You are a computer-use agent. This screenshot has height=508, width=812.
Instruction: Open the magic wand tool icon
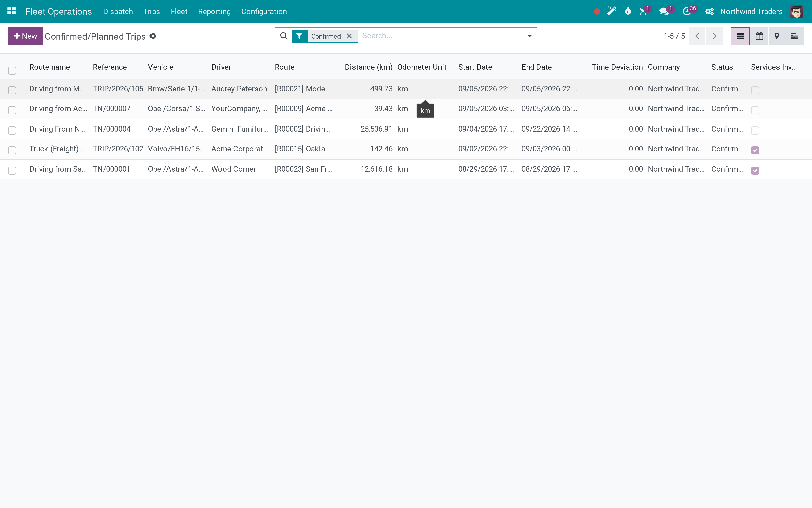pyautogui.click(x=612, y=11)
